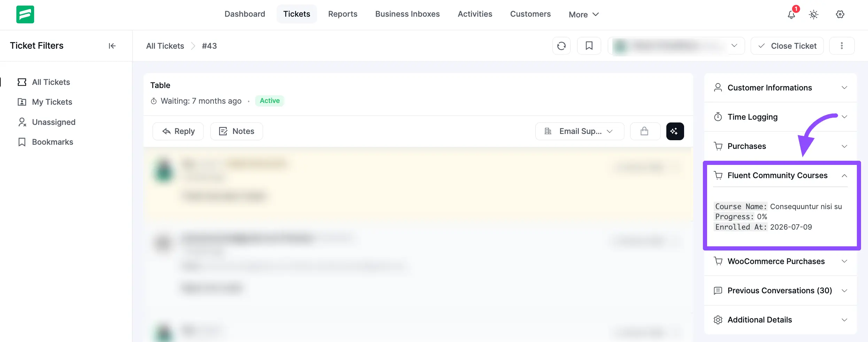
Task: Expand the Time Logging section chevron
Action: point(844,117)
